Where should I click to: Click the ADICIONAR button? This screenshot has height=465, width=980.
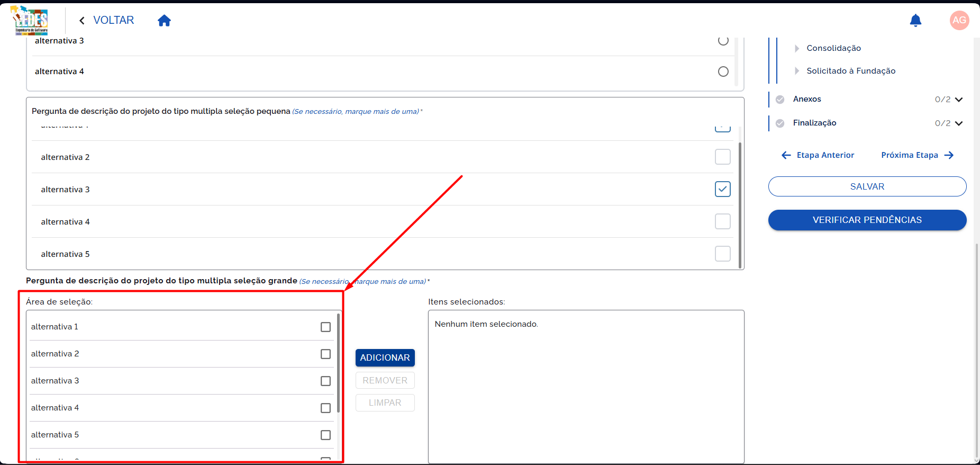(x=385, y=358)
